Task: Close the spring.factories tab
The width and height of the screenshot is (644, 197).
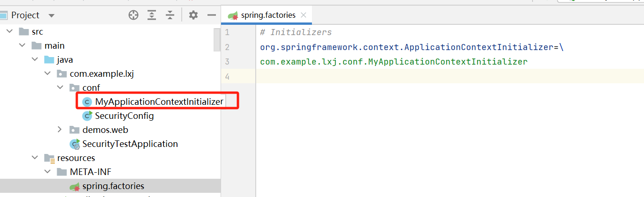Action: pyautogui.click(x=303, y=15)
